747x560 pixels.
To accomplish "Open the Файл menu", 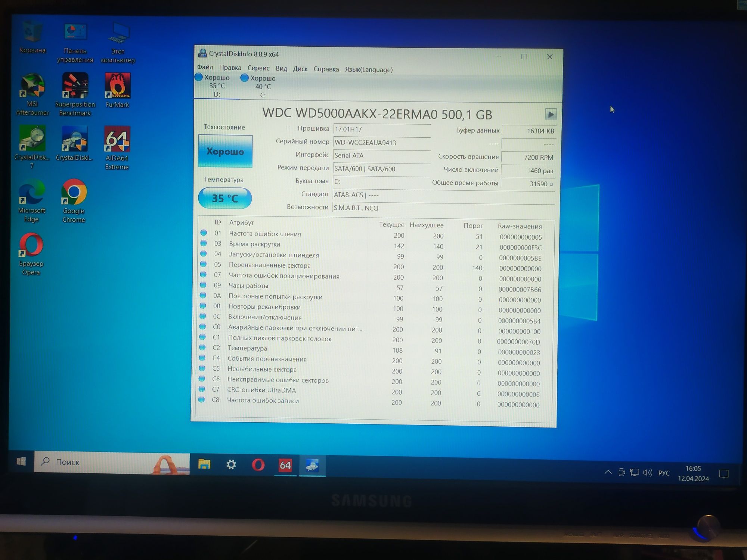I will click(205, 67).
